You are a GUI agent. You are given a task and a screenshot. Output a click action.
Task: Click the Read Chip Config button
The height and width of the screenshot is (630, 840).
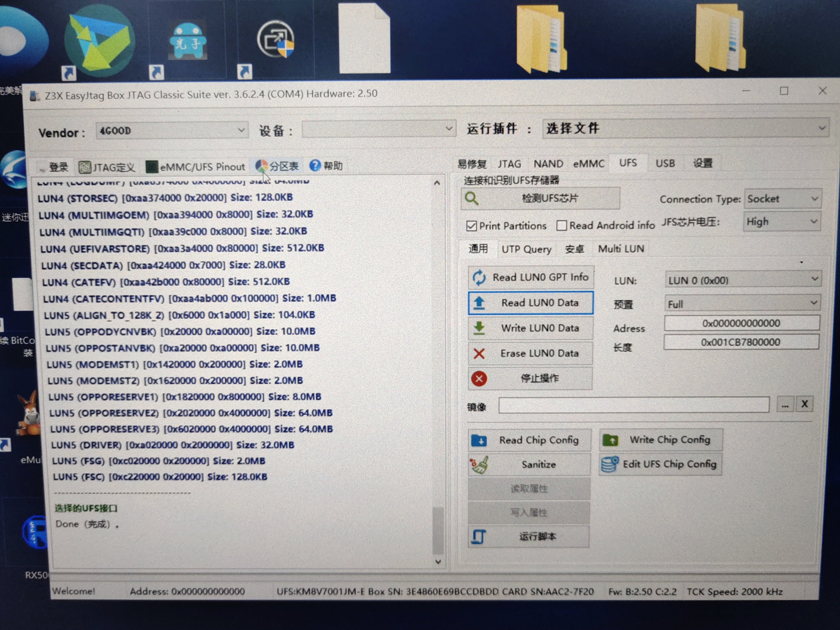(529, 440)
